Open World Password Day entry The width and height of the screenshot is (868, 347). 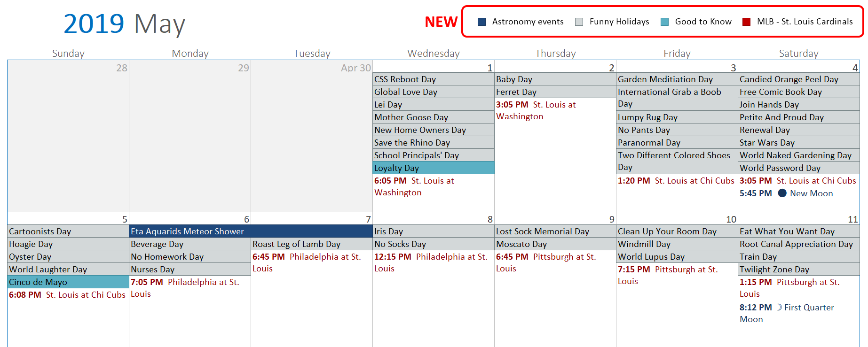click(798, 168)
